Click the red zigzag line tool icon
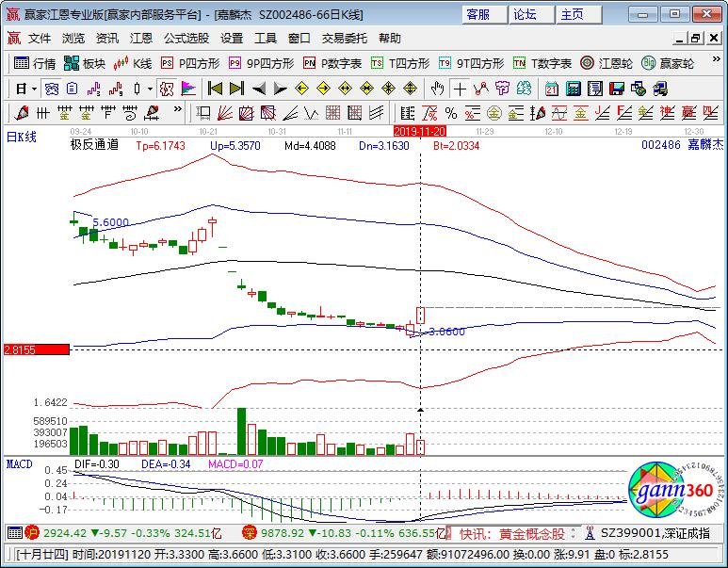Viewport: 728px width, 568px height. point(481,89)
